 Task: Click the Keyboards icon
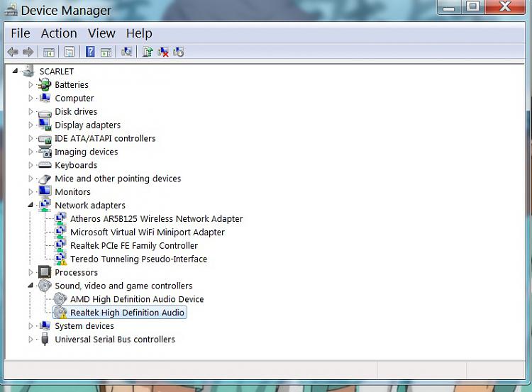[45, 165]
